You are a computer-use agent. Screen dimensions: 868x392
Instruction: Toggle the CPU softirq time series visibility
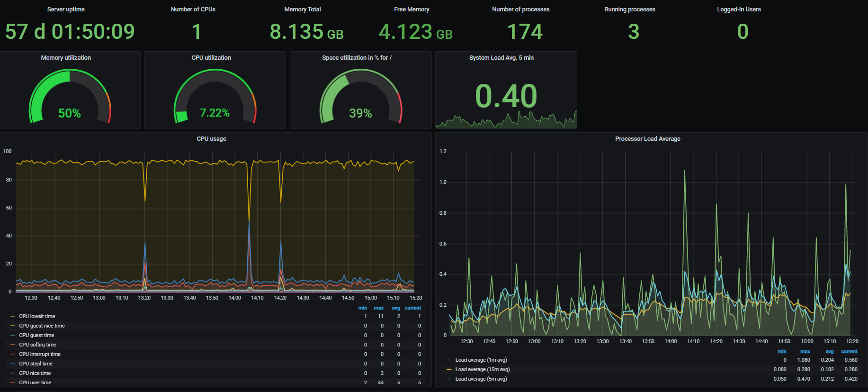tap(37, 345)
